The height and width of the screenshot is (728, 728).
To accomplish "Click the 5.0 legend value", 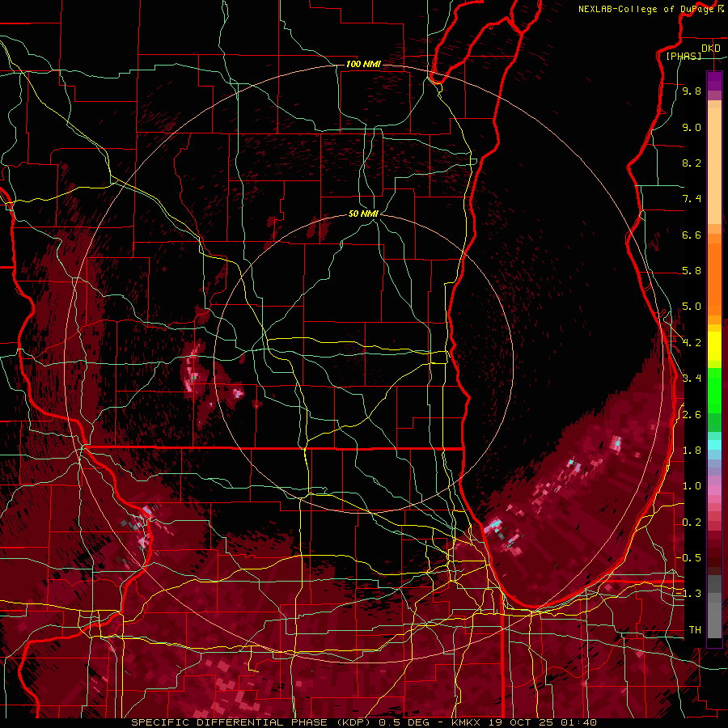I will [692, 307].
